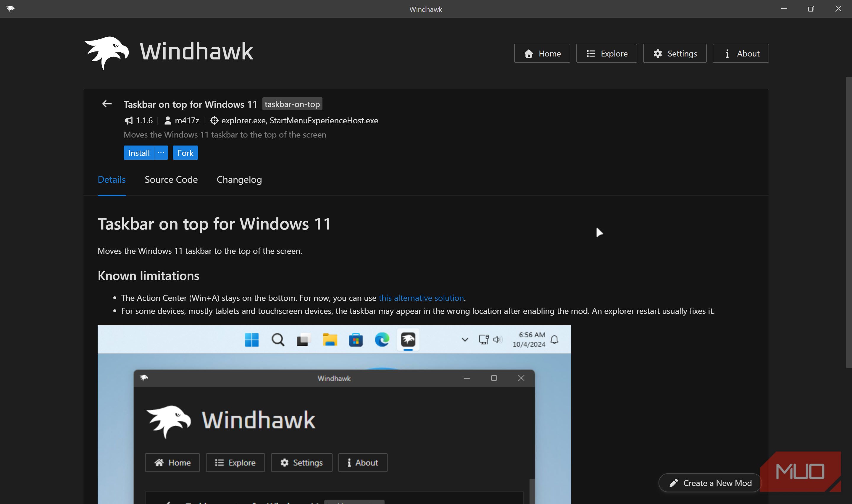Install the Taskbar on top mod
Image resolution: width=852 pixels, height=504 pixels.
pos(139,153)
